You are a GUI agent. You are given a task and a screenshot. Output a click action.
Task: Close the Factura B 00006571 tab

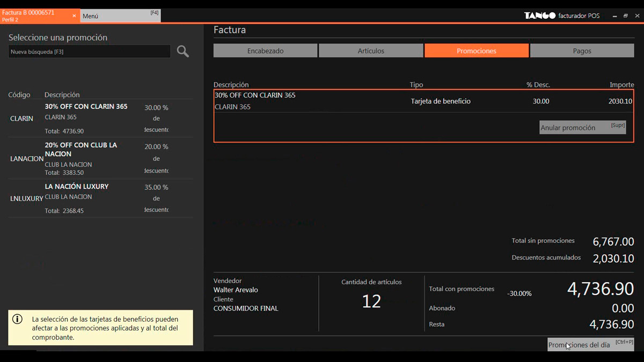point(74,16)
